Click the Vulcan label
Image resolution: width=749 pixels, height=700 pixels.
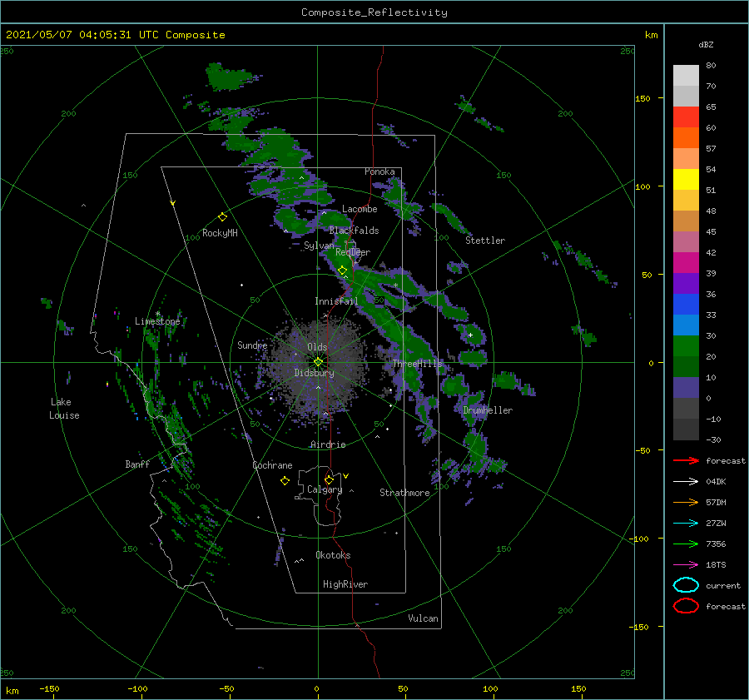[x=423, y=618]
